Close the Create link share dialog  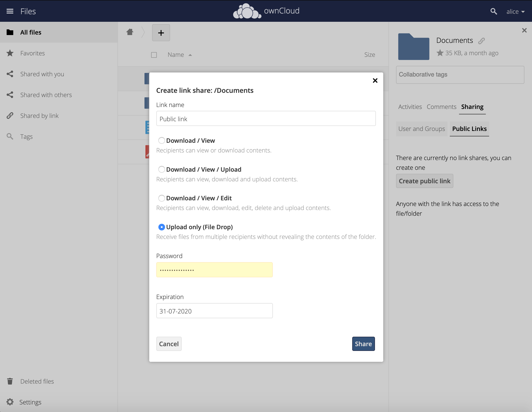[x=375, y=81]
